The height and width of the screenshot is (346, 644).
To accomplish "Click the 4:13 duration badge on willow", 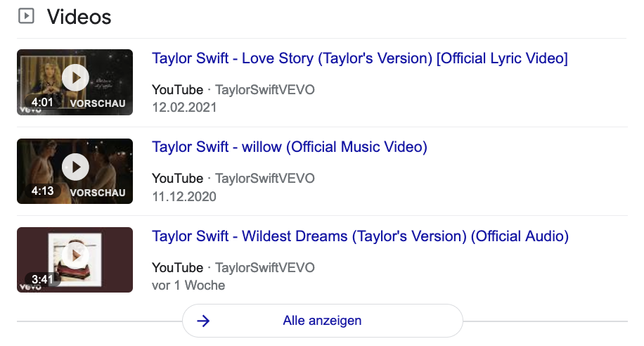I will pos(42,191).
